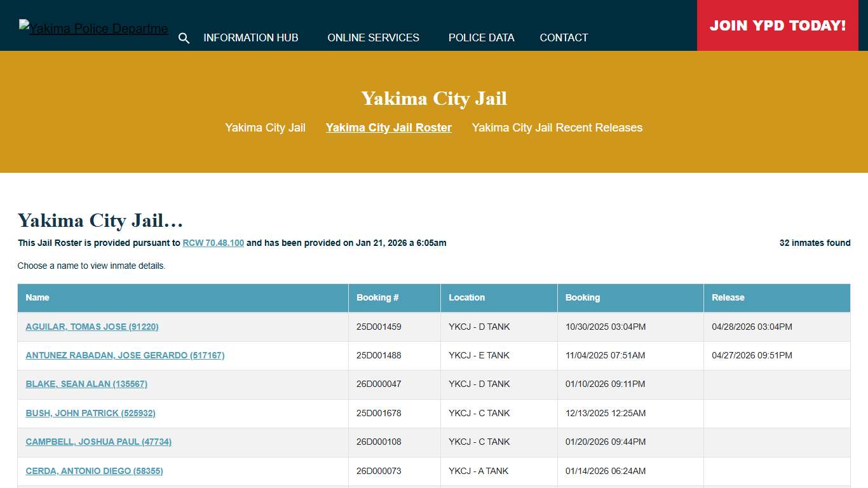Screen dimensions: 868x488
Task: View details for AGUILAR, TOMAS JOSE
Action: point(92,327)
